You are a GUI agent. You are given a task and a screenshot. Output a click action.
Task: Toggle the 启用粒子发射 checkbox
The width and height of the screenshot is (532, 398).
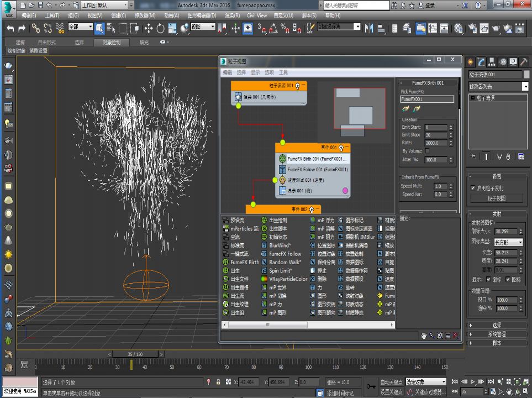[473, 188]
